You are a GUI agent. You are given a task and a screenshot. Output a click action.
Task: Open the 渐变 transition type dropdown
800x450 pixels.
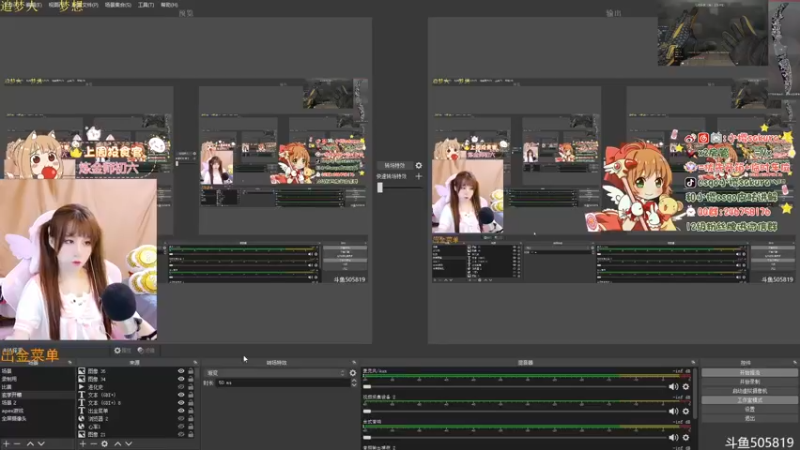[276, 373]
